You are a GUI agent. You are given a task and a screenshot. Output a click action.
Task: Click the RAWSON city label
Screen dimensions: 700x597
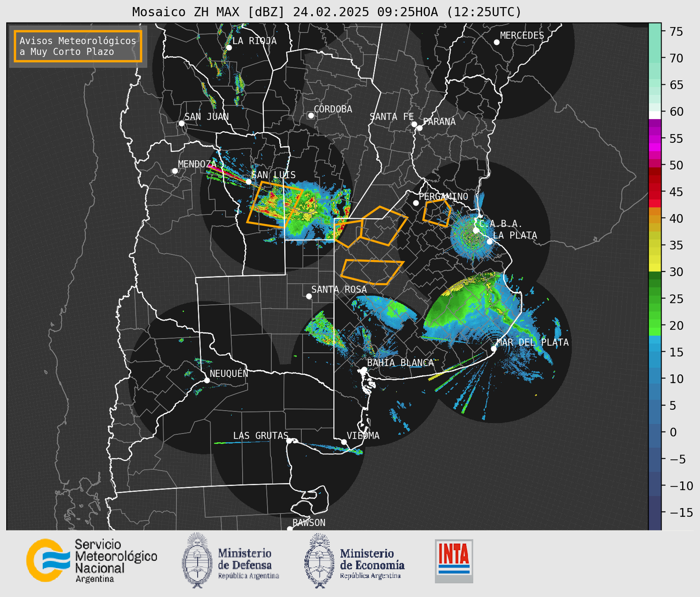pos(309,523)
